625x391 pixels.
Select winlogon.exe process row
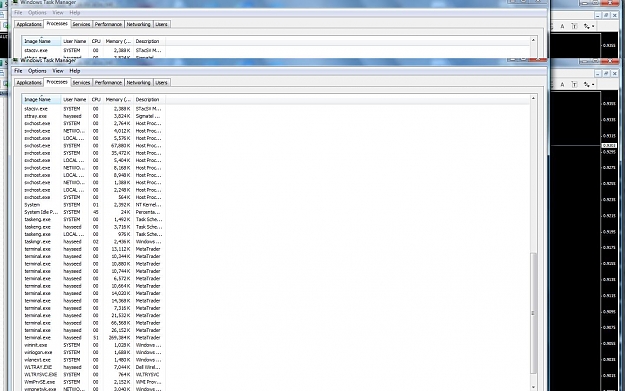click(94, 352)
